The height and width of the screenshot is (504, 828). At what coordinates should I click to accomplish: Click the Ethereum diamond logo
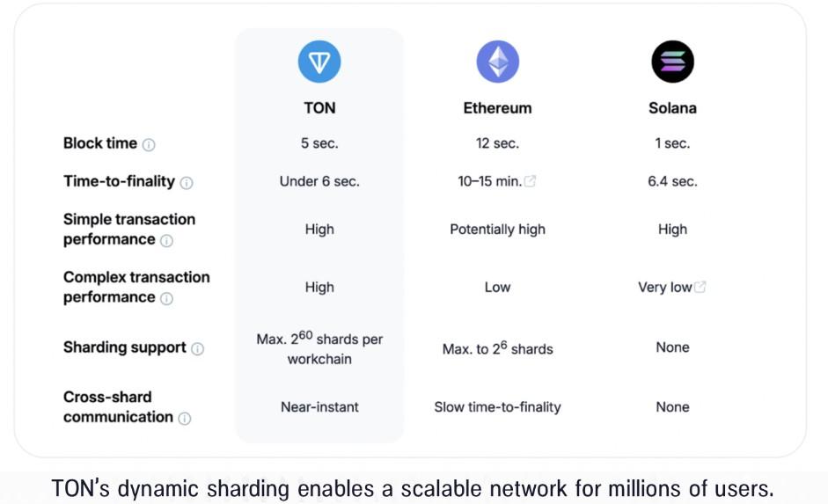497,62
